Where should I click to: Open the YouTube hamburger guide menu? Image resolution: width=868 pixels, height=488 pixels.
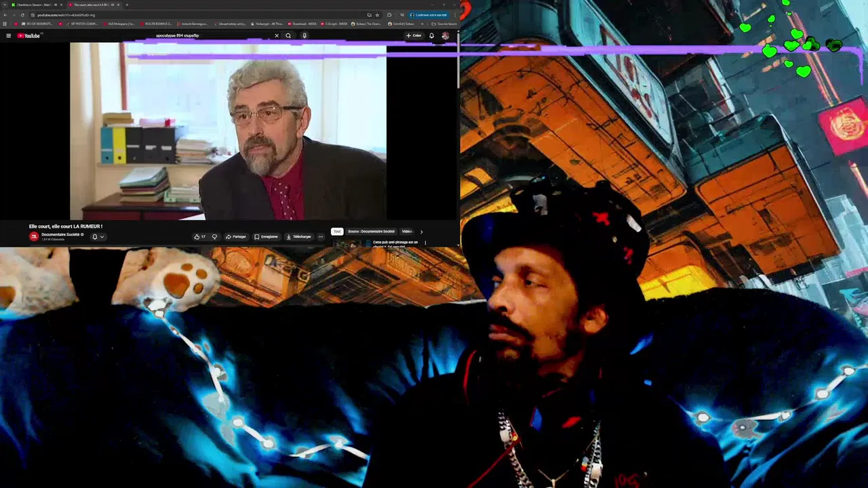click(8, 36)
